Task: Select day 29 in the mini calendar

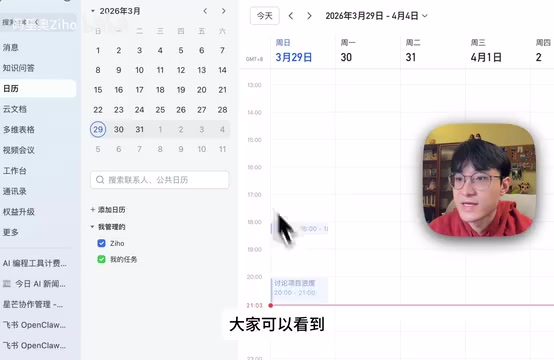Action: (x=98, y=129)
